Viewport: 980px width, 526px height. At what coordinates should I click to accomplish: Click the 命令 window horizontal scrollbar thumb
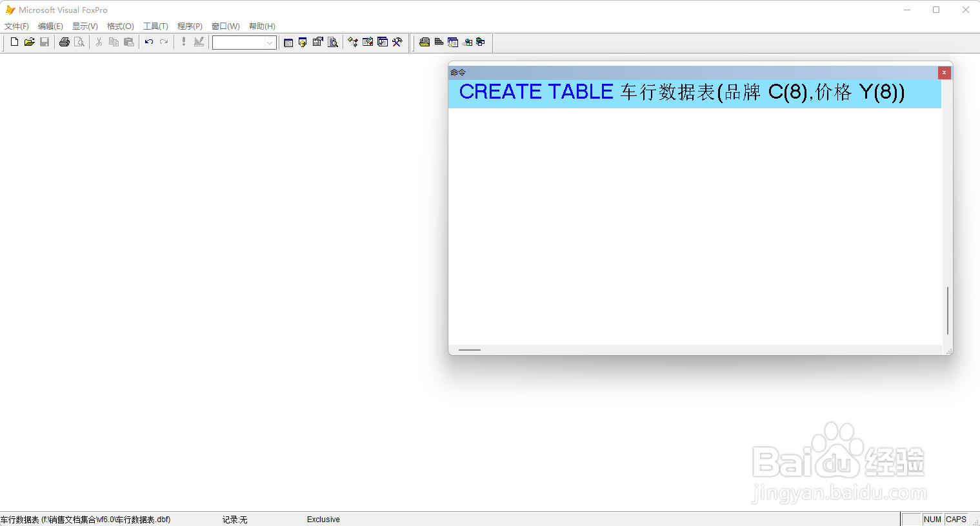point(470,350)
